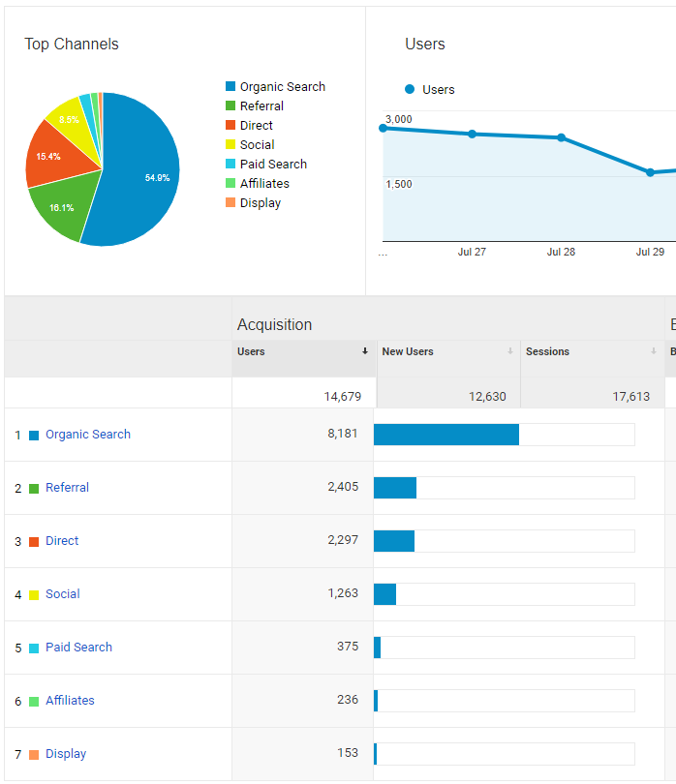Click Social legend entry in Top Channels

click(x=250, y=144)
